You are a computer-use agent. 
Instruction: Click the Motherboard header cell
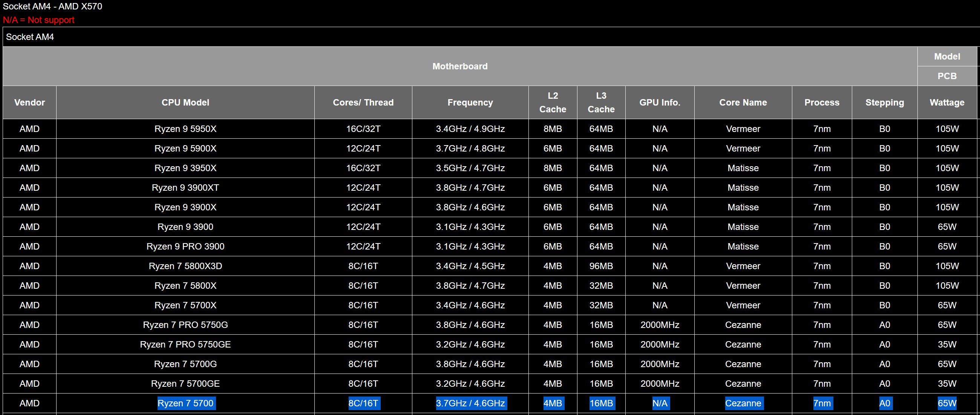click(460, 66)
